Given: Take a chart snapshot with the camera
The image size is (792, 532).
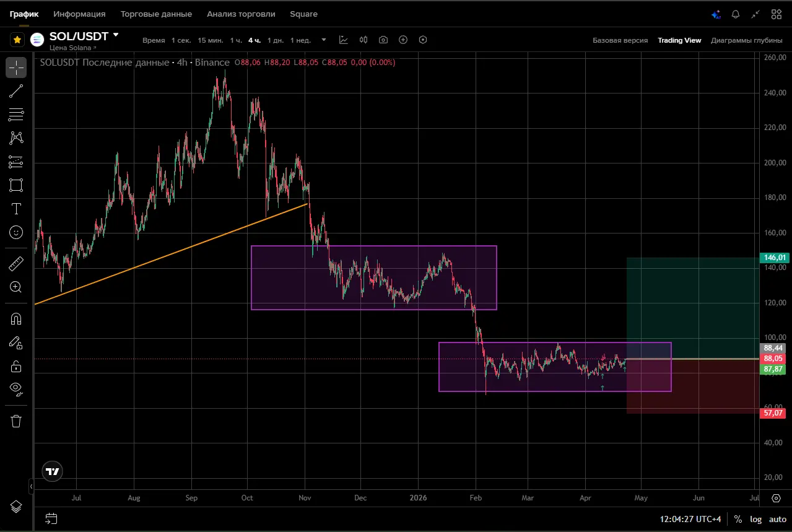Looking at the screenshot, I should click(383, 40).
